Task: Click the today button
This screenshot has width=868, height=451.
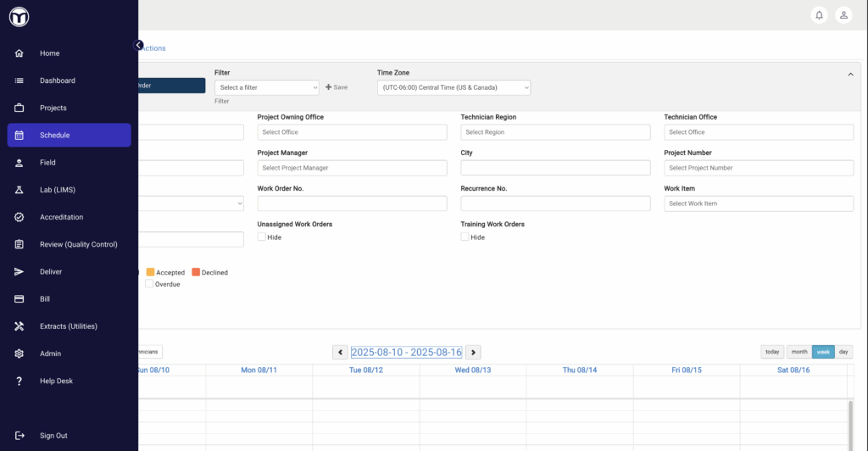Action: click(772, 352)
